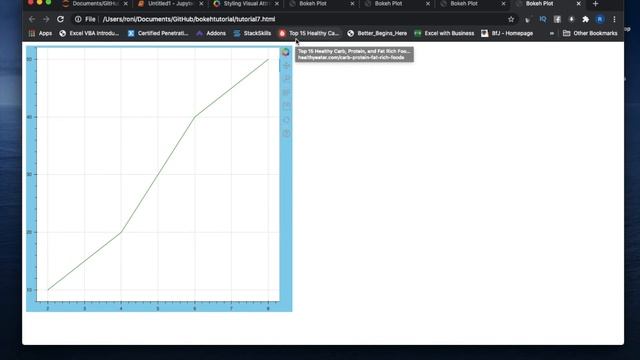Click the browser forward arrow
The height and width of the screenshot is (360, 640).
pyautogui.click(x=46, y=19)
